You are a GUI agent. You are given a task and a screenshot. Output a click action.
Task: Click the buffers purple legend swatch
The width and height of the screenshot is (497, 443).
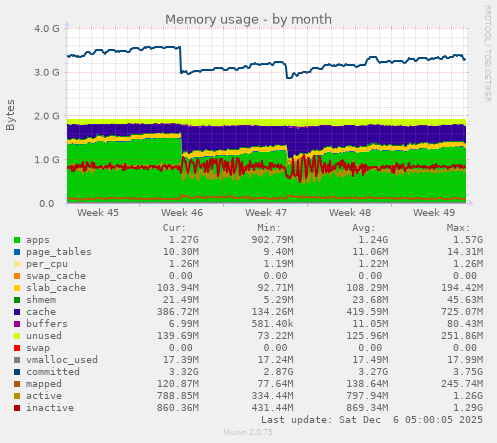pyautogui.click(x=17, y=324)
